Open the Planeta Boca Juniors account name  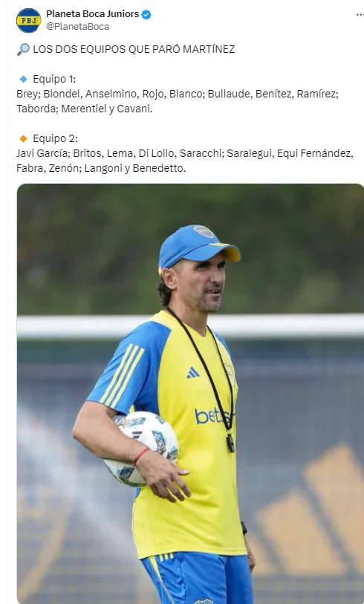click(x=92, y=14)
